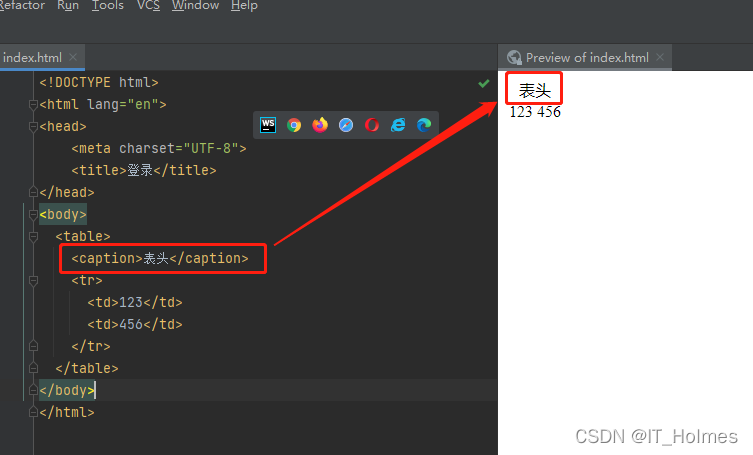
Task: Open preview in built-in WebStorm browser
Action: (x=268, y=125)
